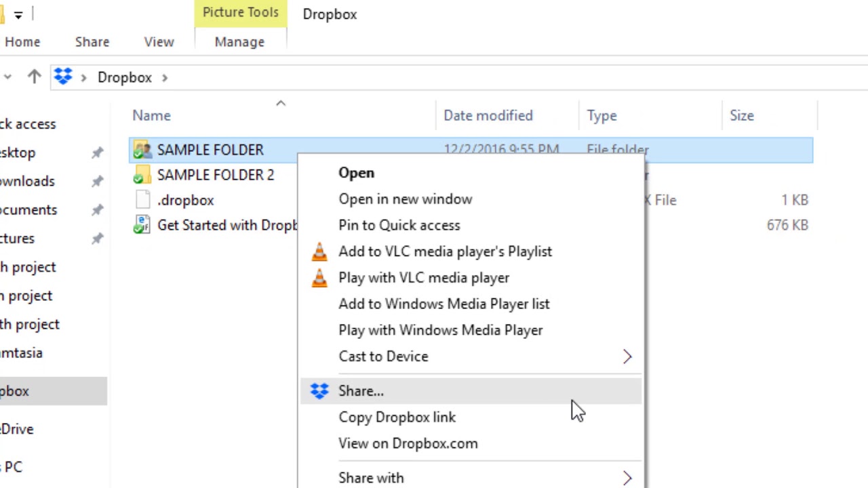Select Dropbox in navigation pane

point(53,391)
